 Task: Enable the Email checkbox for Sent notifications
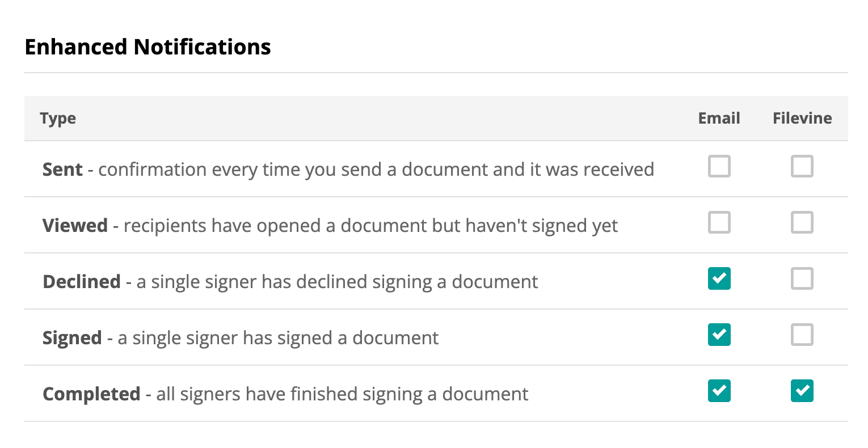[x=719, y=167]
